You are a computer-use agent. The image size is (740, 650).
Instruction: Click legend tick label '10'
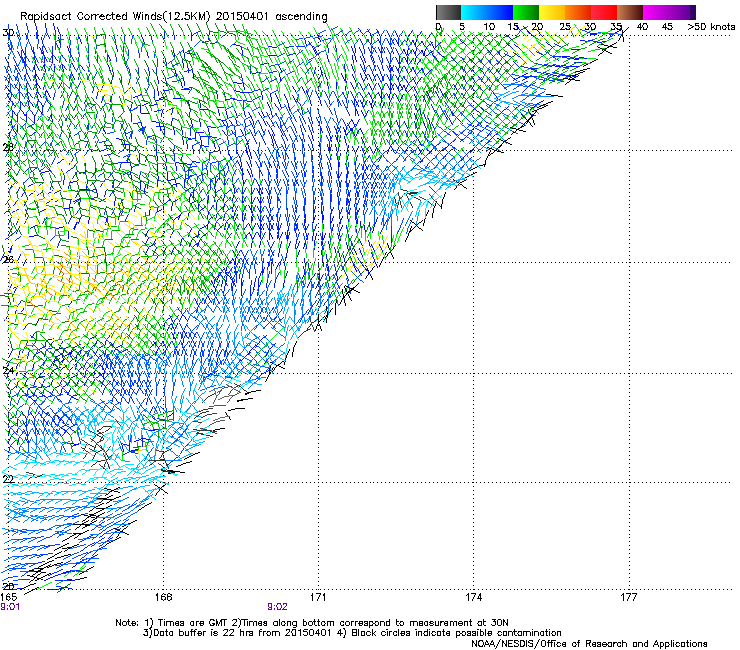coord(489,26)
